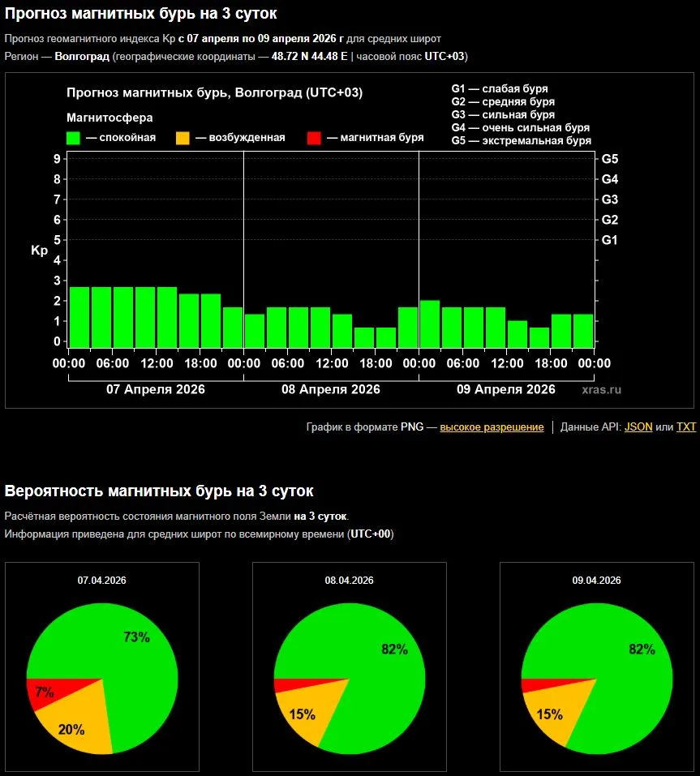Click the red magnetic storm legend swatch
The height and width of the screenshot is (776, 700).
pyautogui.click(x=314, y=138)
